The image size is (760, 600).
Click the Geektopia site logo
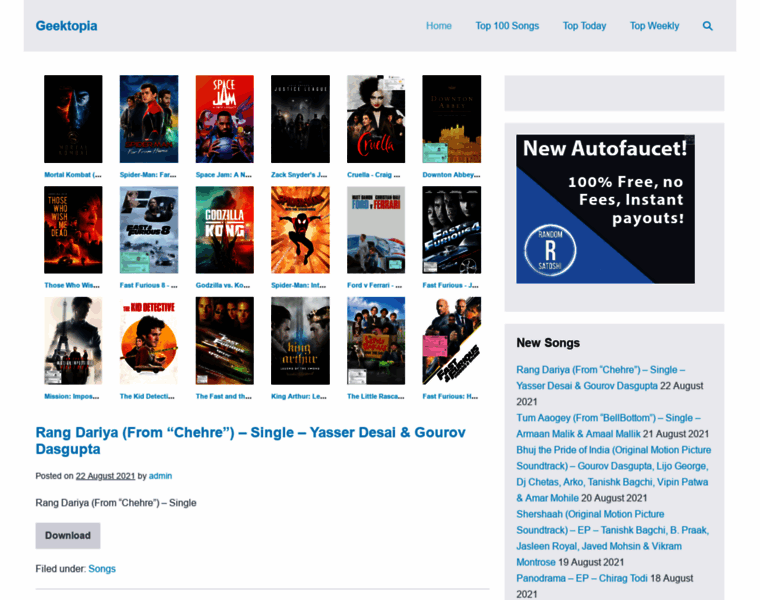[x=66, y=26]
